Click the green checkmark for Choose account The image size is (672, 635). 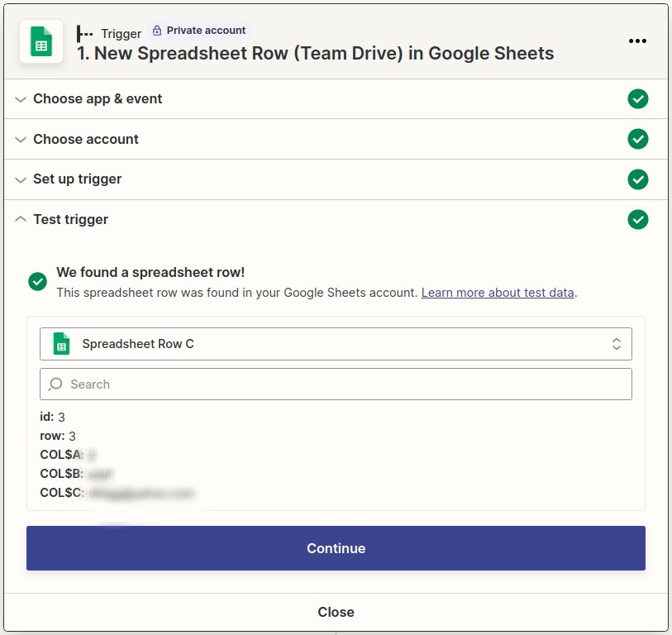click(638, 139)
